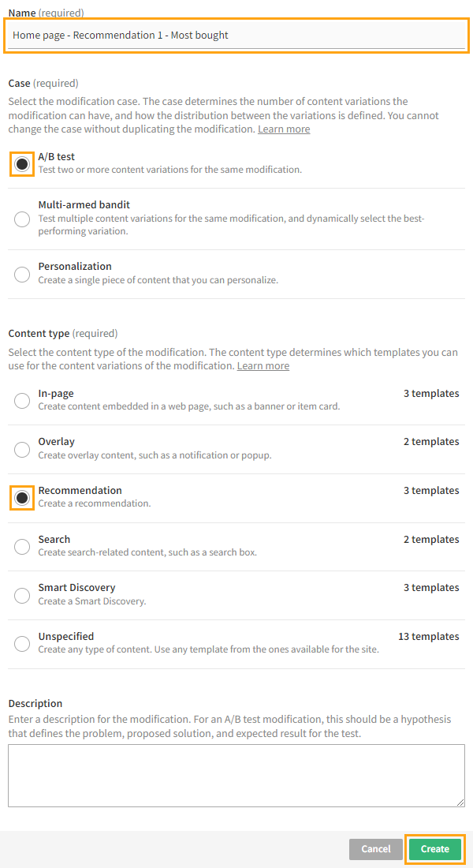This screenshot has height=868, width=473.
Task: Click the Create button
Action: click(x=434, y=849)
